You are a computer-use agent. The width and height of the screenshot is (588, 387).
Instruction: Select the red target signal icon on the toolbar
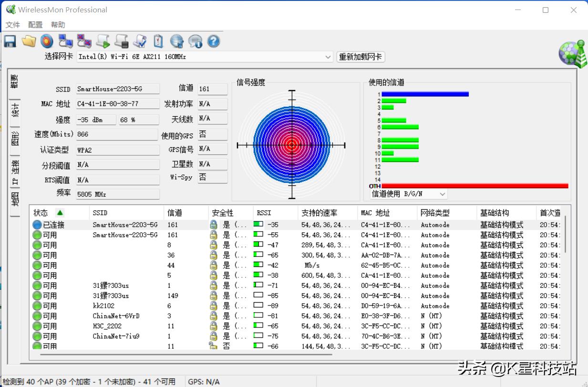click(x=47, y=41)
